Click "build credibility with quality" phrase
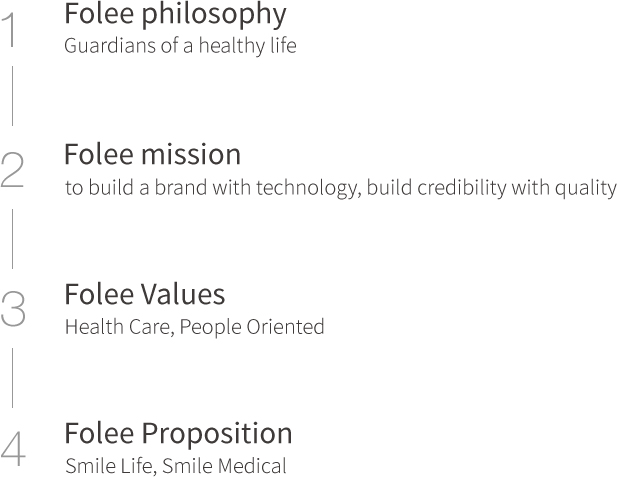Screen dimensions: 617x477 [492, 188]
